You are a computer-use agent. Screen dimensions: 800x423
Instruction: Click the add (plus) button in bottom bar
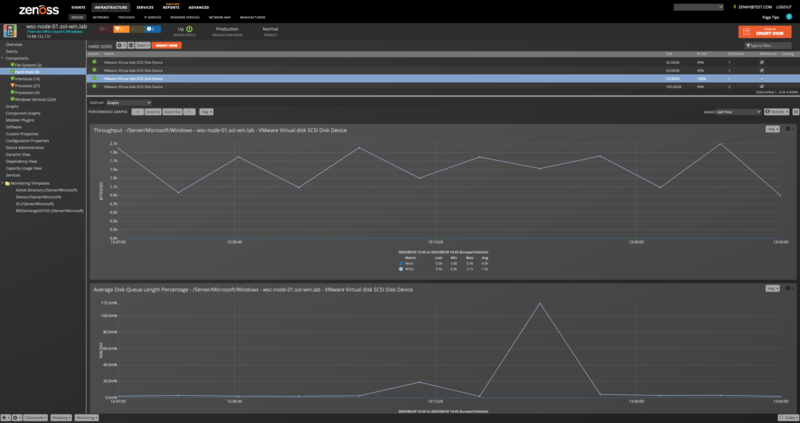tap(5, 417)
